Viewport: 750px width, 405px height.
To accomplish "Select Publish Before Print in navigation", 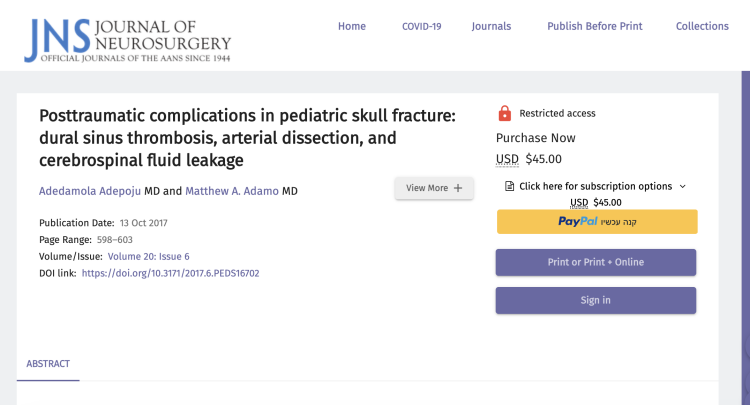I will 594,26.
